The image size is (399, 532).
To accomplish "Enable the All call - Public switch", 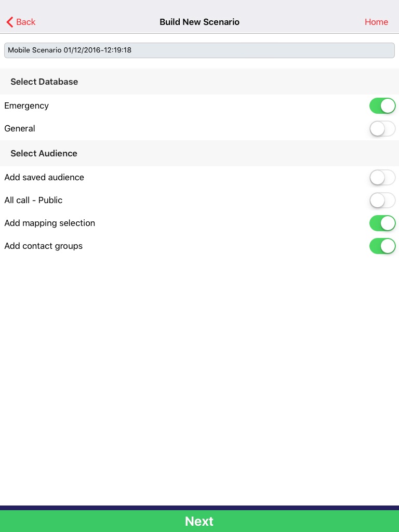I will click(x=382, y=200).
